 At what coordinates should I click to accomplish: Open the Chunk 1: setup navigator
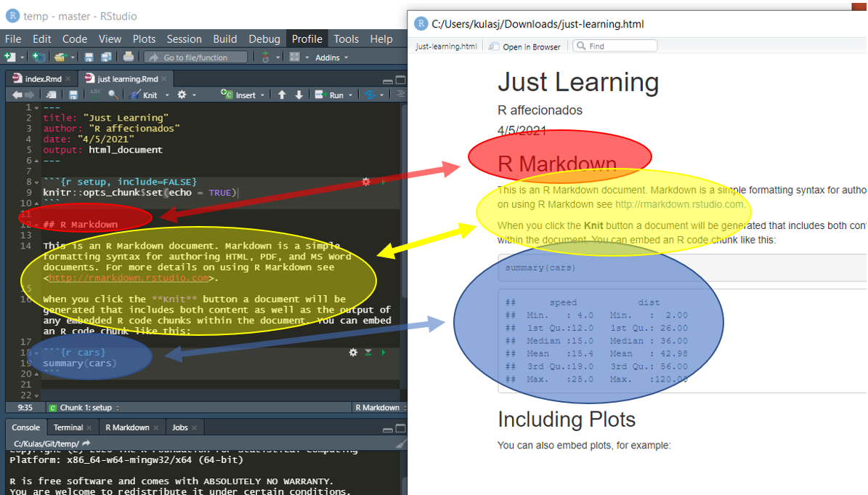point(84,408)
